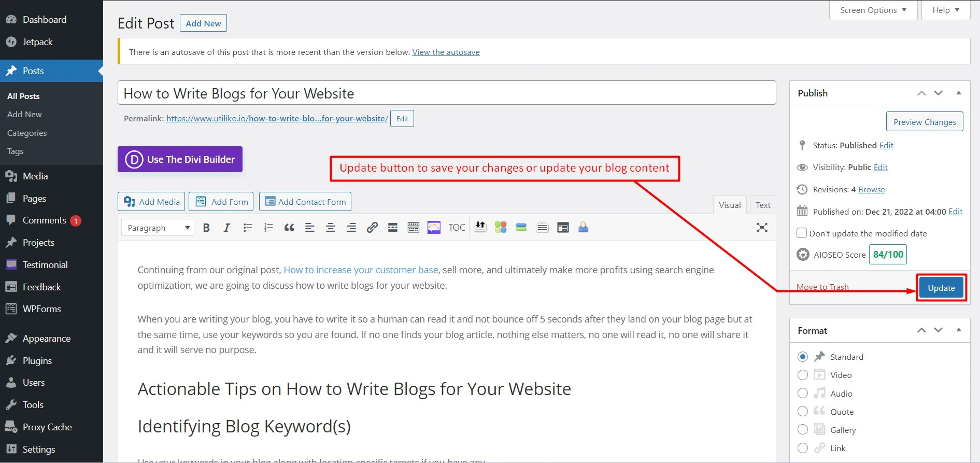
Task: Click the post title input field
Action: click(446, 93)
